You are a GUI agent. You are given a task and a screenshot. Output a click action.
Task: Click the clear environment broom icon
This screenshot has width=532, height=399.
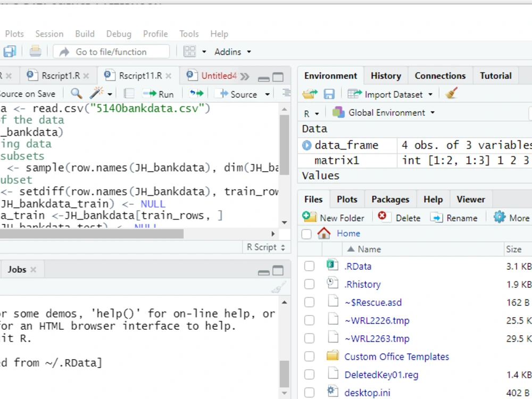[451, 93]
